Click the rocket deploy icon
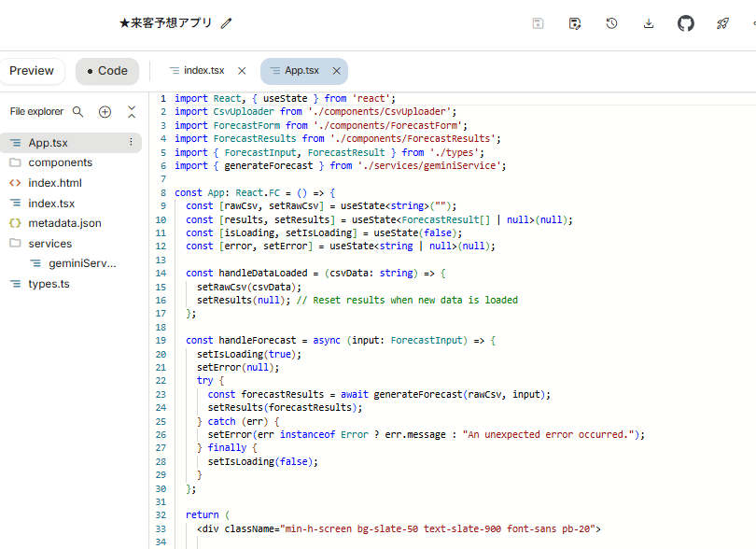Image resolution: width=756 pixels, height=549 pixels. pos(722,23)
